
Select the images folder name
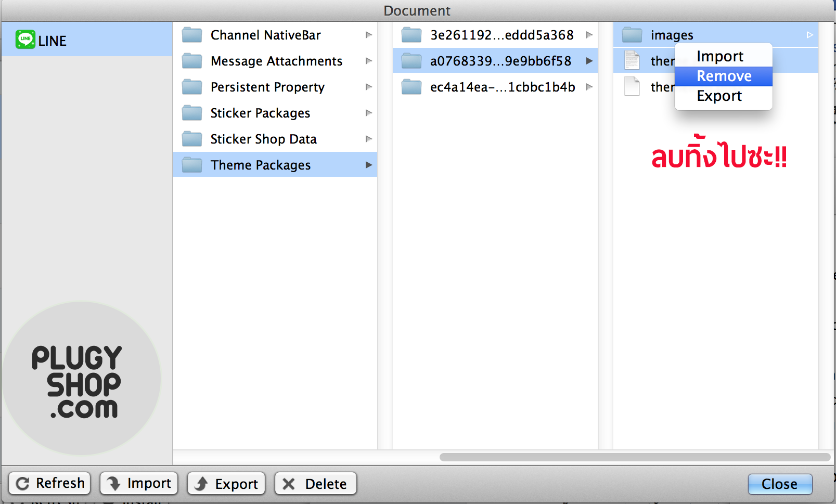tap(672, 35)
